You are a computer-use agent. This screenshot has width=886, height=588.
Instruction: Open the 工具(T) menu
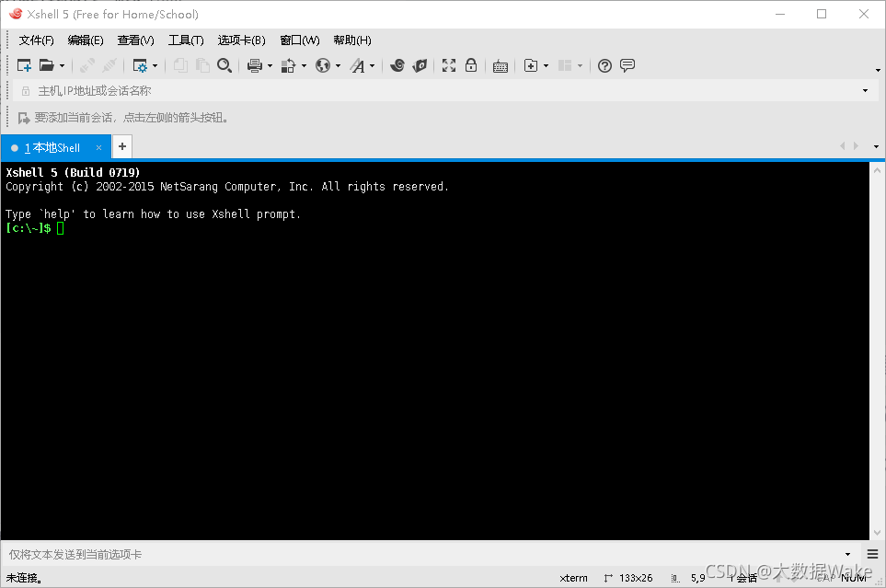[x=186, y=40]
